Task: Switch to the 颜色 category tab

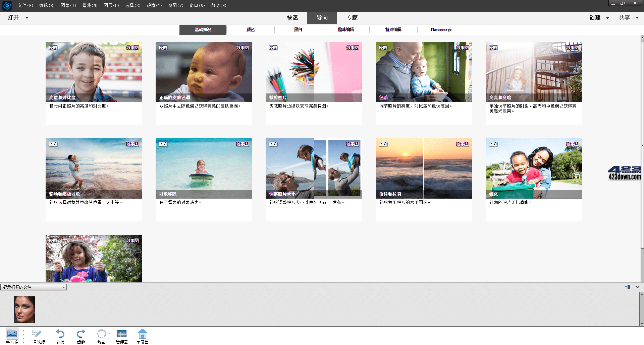Action: pyautogui.click(x=251, y=29)
